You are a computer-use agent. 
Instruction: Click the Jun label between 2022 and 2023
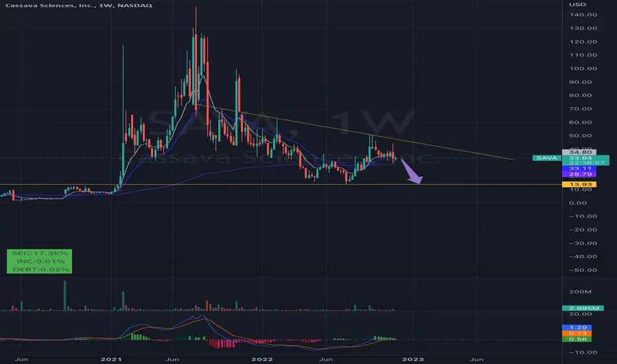(326, 359)
